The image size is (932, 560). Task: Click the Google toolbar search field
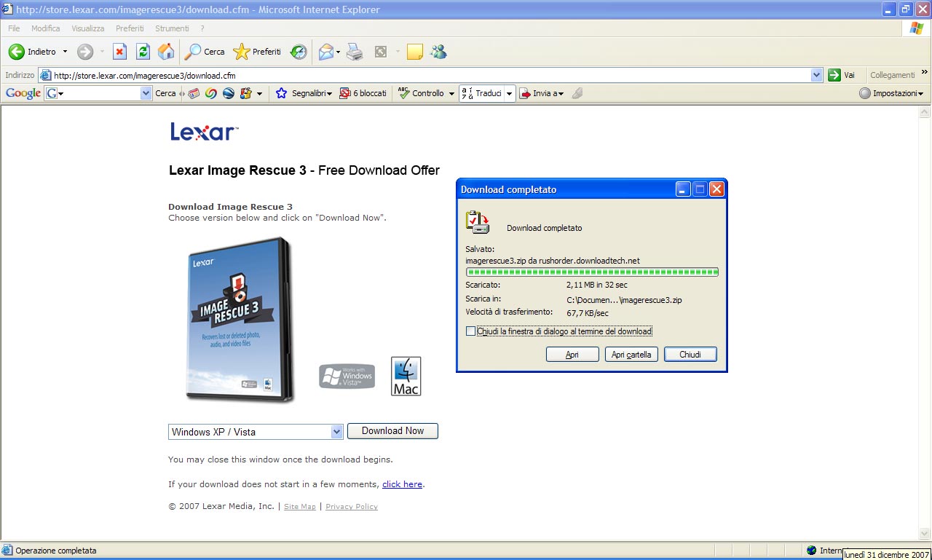click(98, 93)
